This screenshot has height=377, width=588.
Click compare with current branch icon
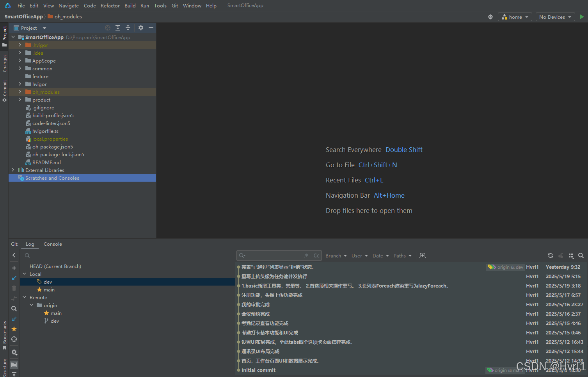coord(14,298)
